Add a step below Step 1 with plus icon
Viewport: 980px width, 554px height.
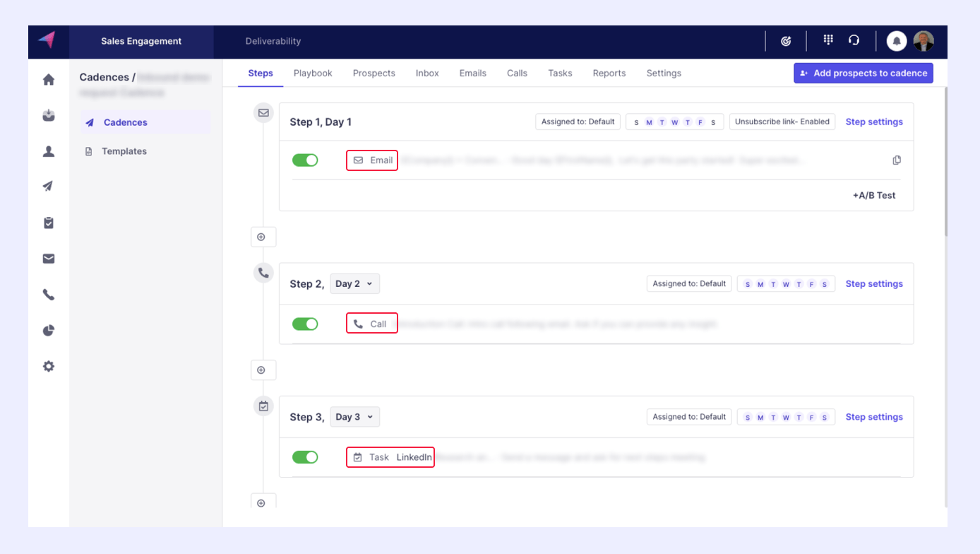(x=262, y=237)
